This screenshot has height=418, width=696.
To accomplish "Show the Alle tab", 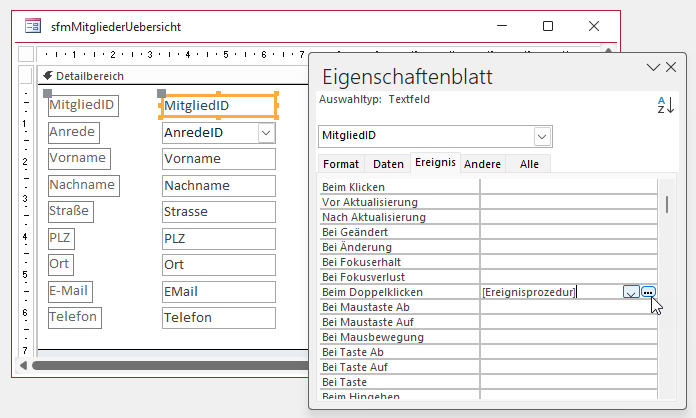I will pos(529,164).
